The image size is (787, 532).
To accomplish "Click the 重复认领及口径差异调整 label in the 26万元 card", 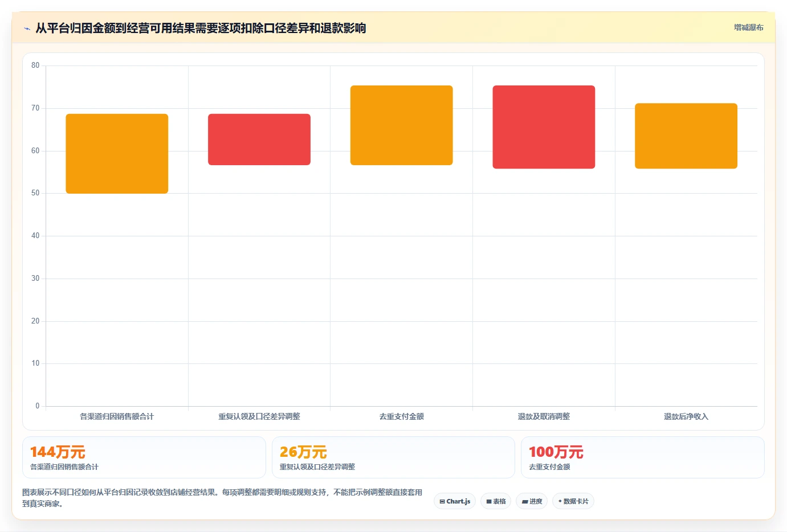I will coord(317,467).
